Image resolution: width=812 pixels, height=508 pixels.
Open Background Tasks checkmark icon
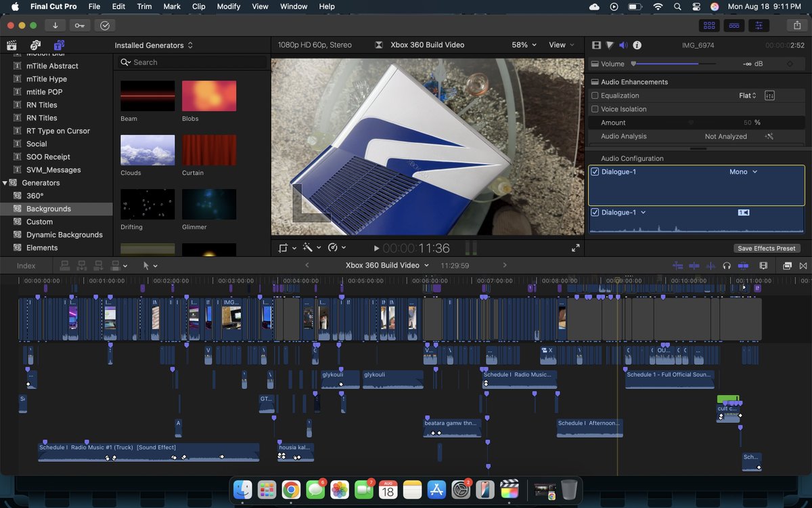(104, 25)
